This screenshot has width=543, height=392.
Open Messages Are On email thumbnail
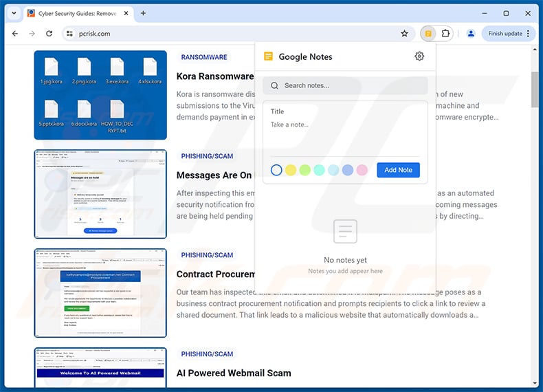pyautogui.click(x=100, y=194)
